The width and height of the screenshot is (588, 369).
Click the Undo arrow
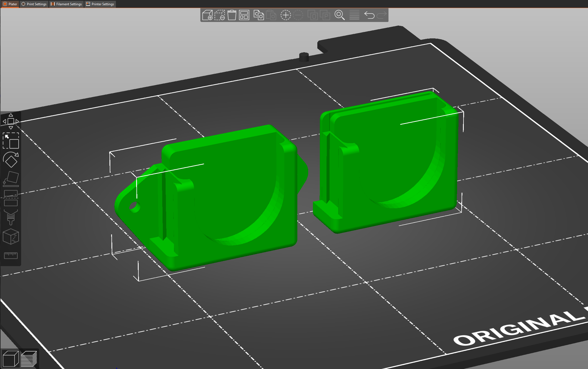[x=369, y=15]
